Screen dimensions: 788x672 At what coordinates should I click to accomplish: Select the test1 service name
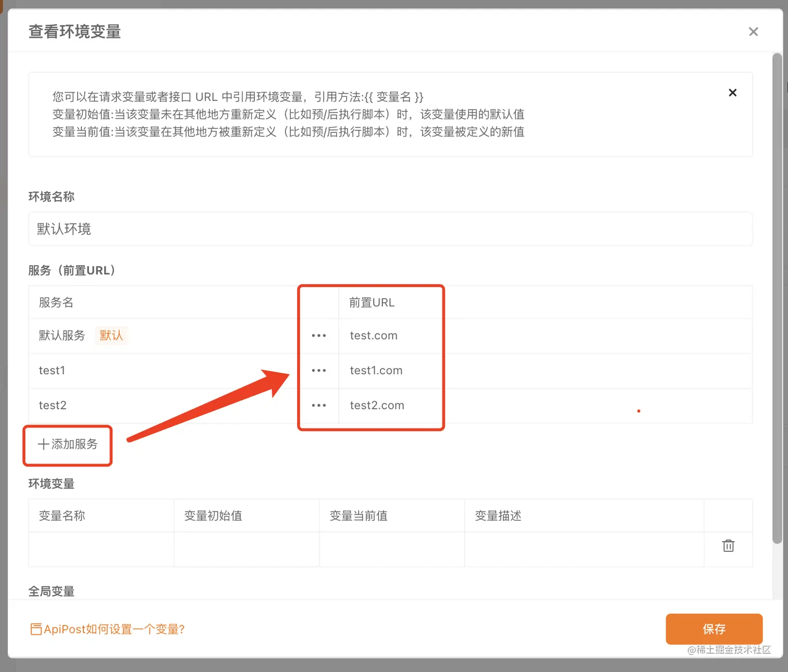click(x=52, y=371)
